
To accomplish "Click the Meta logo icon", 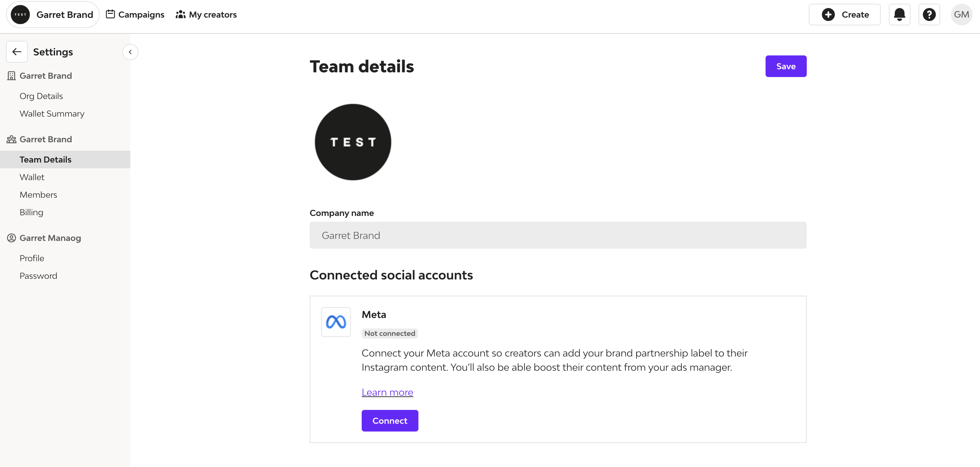I will pyautogui.click(x=336, y=322).
